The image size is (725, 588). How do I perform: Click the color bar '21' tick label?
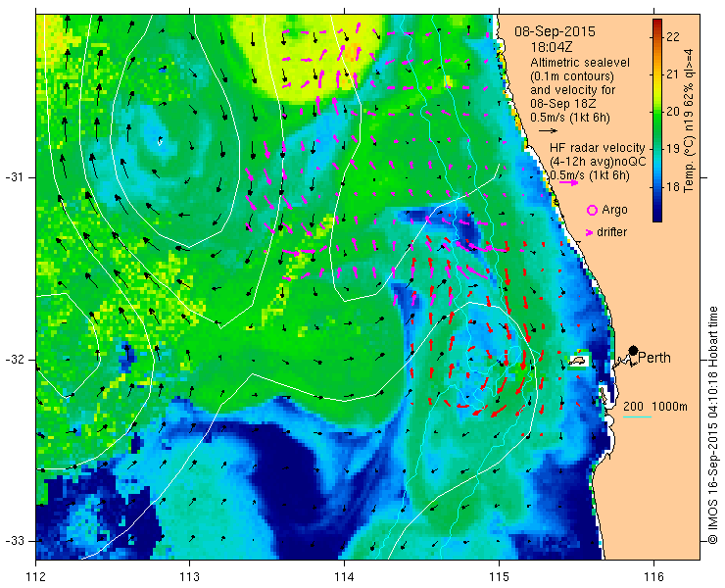click(x=673, y=74)
